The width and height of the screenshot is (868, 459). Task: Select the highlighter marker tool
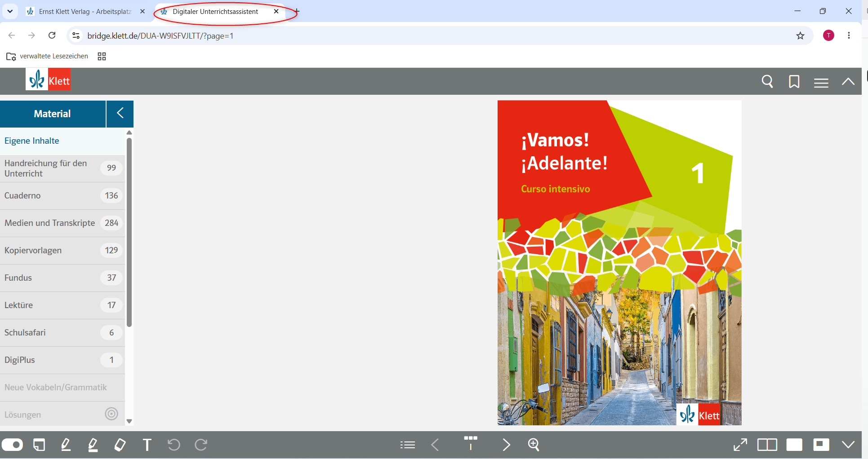93,445
